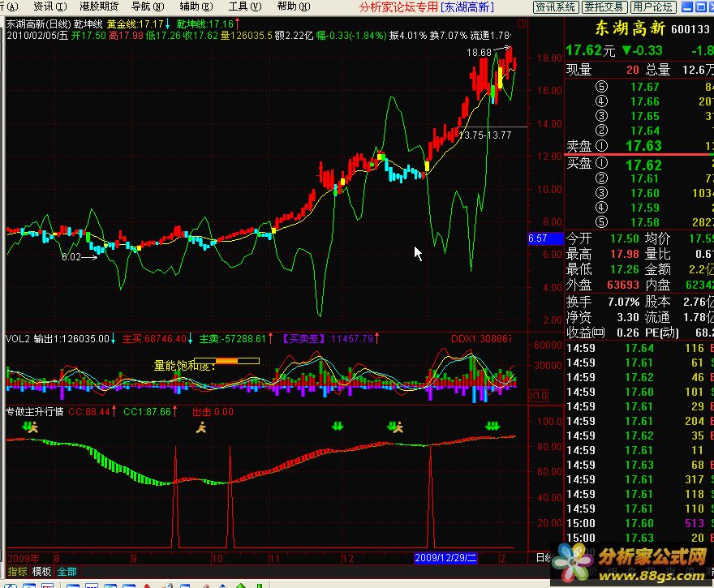The width and height of the screenshot is (714, 588).
Task: Click the 出击:0.00 value
Action: click(213, 411)
